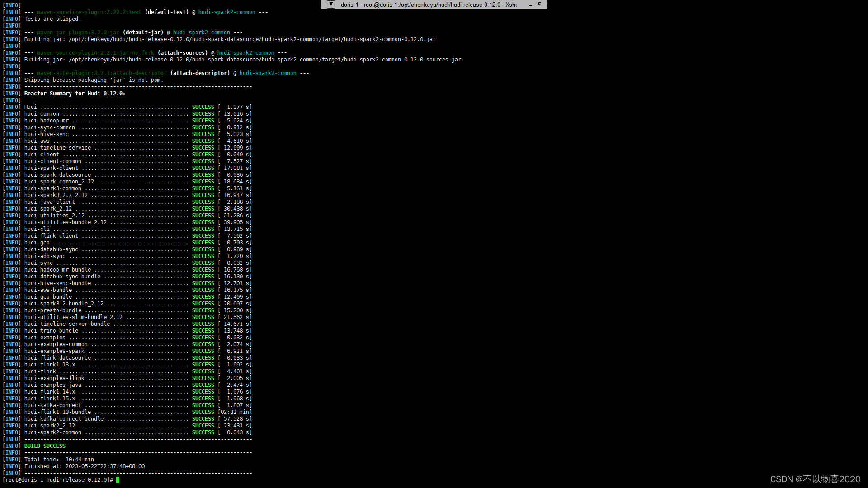868x488 pixels.
Task: Click the hudi-examples-spark module name
Action: [x=54, y=351]
